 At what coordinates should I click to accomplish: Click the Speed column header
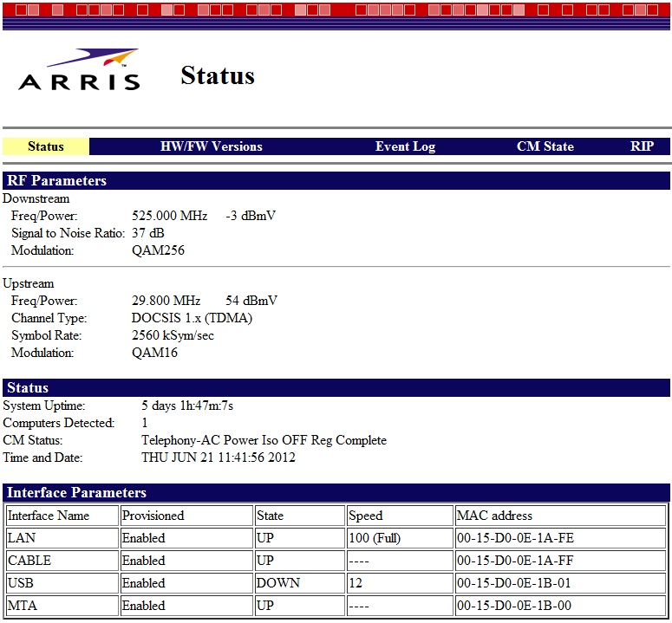pos(400,516)
